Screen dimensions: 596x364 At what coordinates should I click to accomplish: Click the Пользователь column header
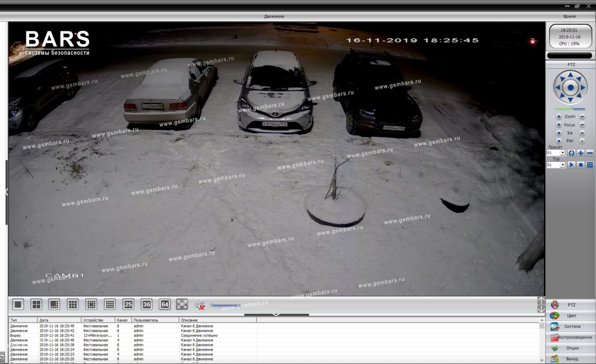tap(155, 320)
